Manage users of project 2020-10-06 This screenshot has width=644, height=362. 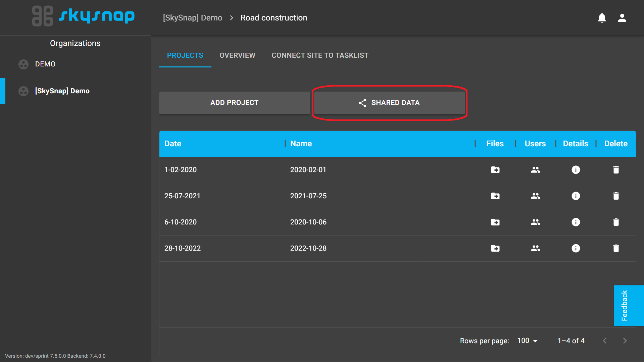point(535,222)
